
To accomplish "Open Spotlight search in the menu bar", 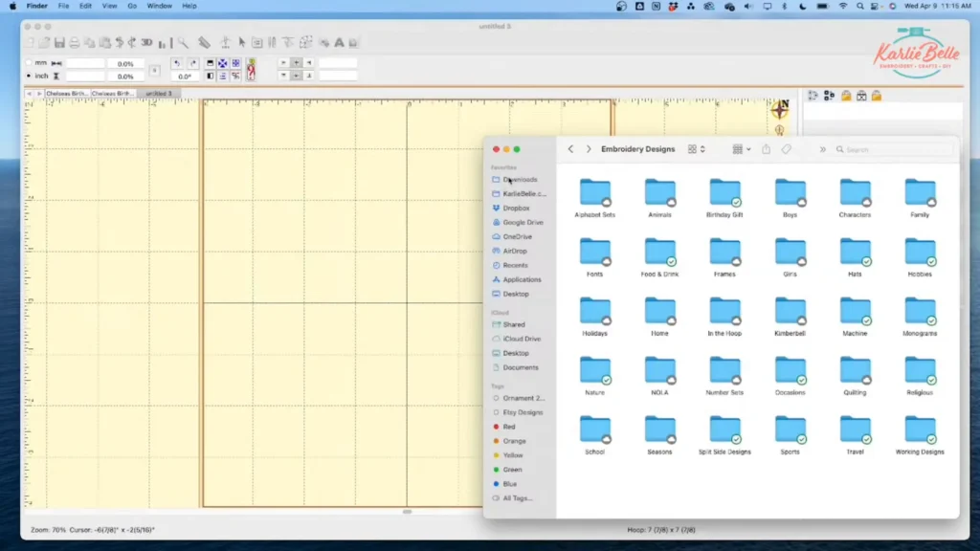I will coord(860,7).
